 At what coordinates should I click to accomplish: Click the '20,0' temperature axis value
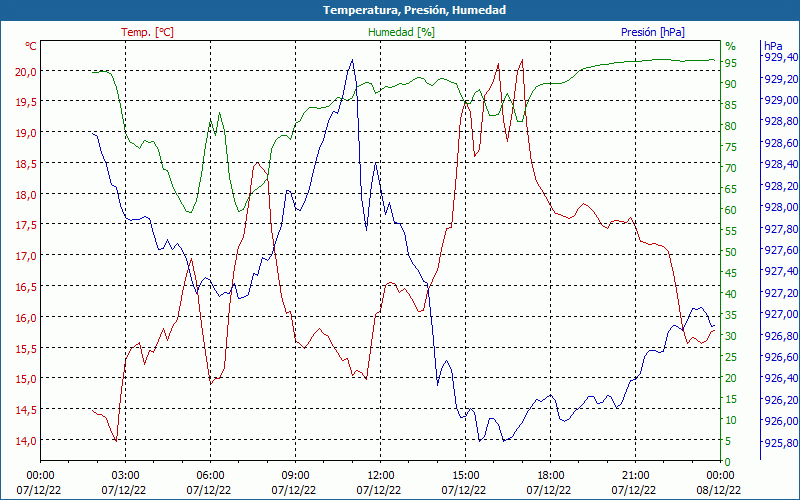26,71
